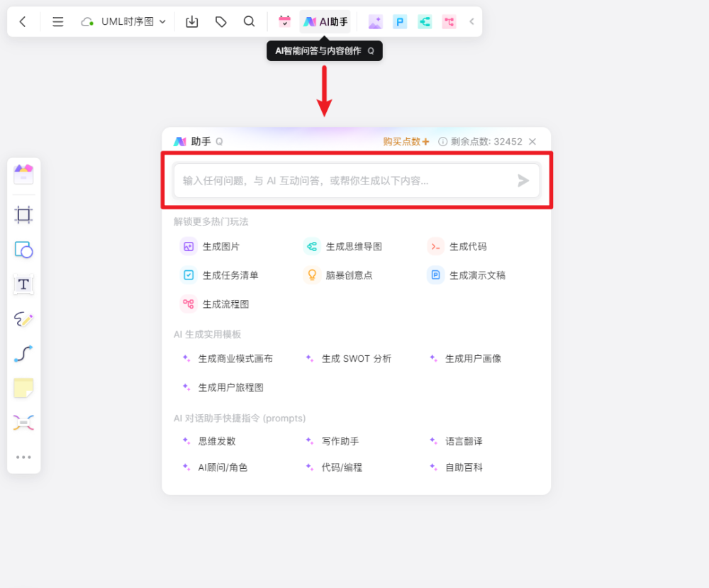Choose 生成思维导图 option
Image resolution: width=709 pixels, height=588 pixels.
pos(343,247)
